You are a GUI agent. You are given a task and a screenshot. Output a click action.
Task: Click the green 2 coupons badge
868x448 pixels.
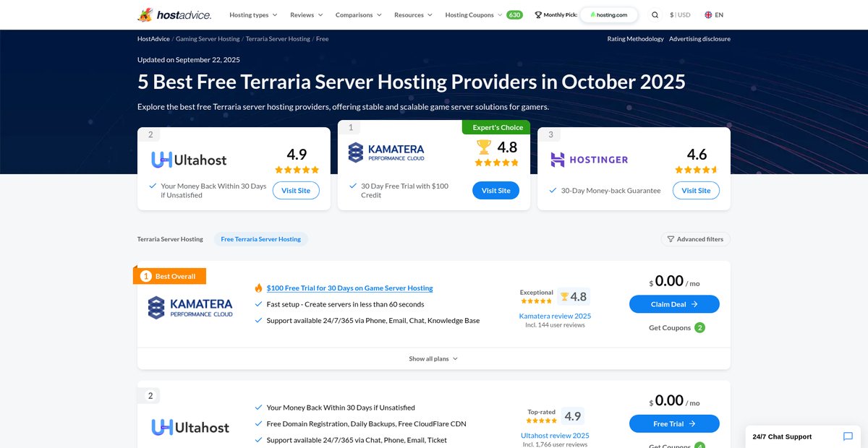[699, 327]
